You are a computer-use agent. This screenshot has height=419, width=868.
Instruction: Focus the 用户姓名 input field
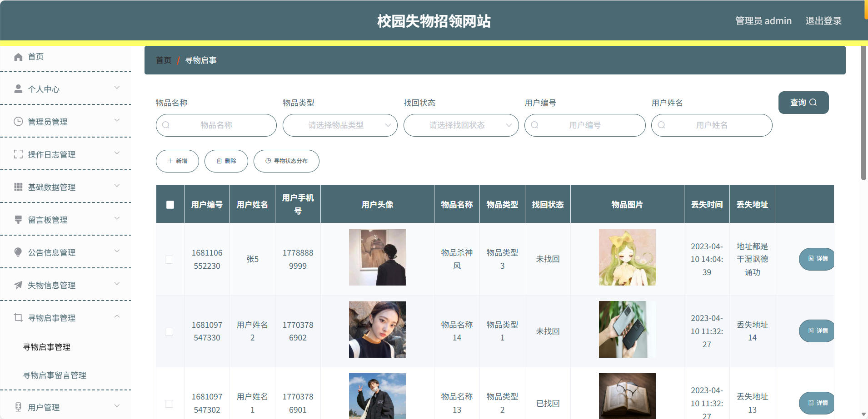[712, 125]
